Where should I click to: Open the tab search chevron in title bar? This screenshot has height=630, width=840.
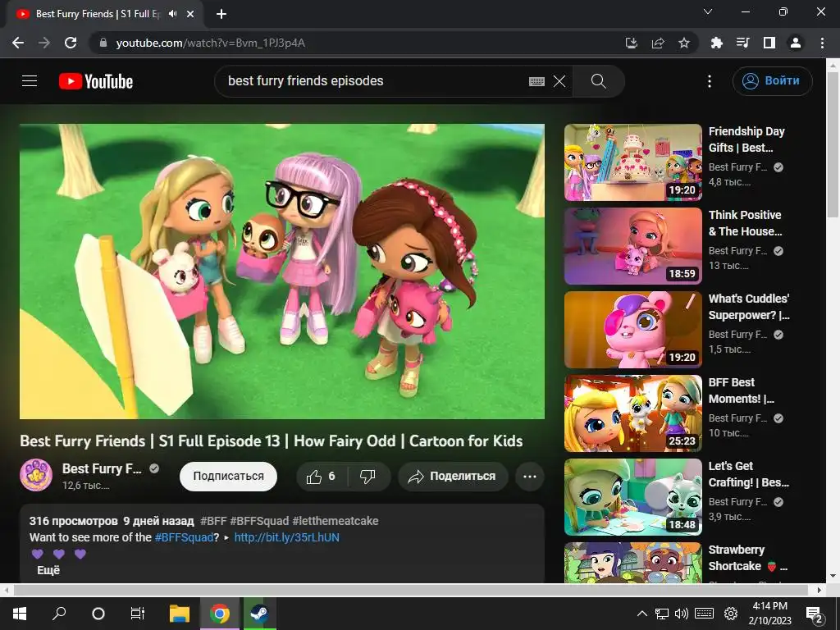708,11
